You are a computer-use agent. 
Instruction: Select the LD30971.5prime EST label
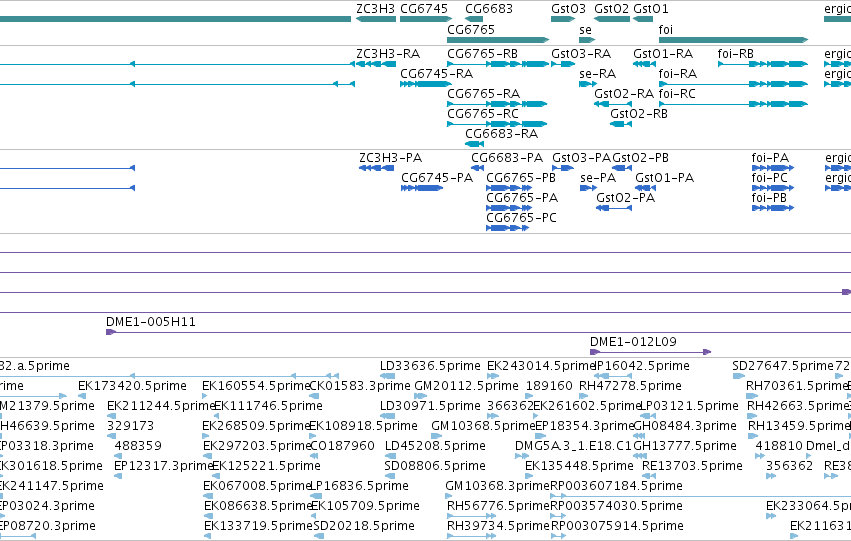430,406
